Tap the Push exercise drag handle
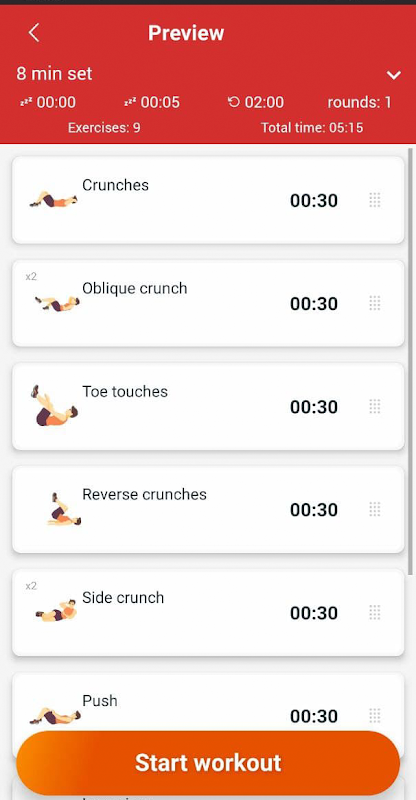 coord(375,715)
